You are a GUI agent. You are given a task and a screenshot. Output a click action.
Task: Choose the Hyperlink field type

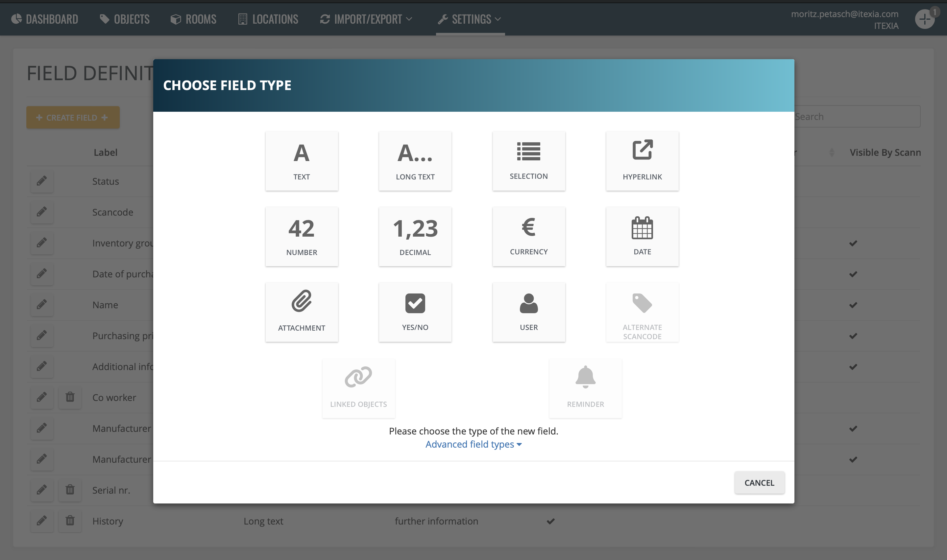642,161
